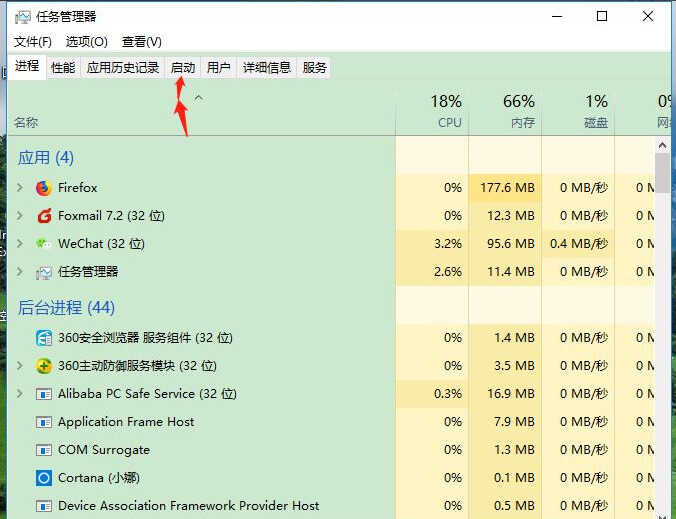Switch to the 性能 tab
This screenshot has width=676, height=519.
click(x=63, y=68)
